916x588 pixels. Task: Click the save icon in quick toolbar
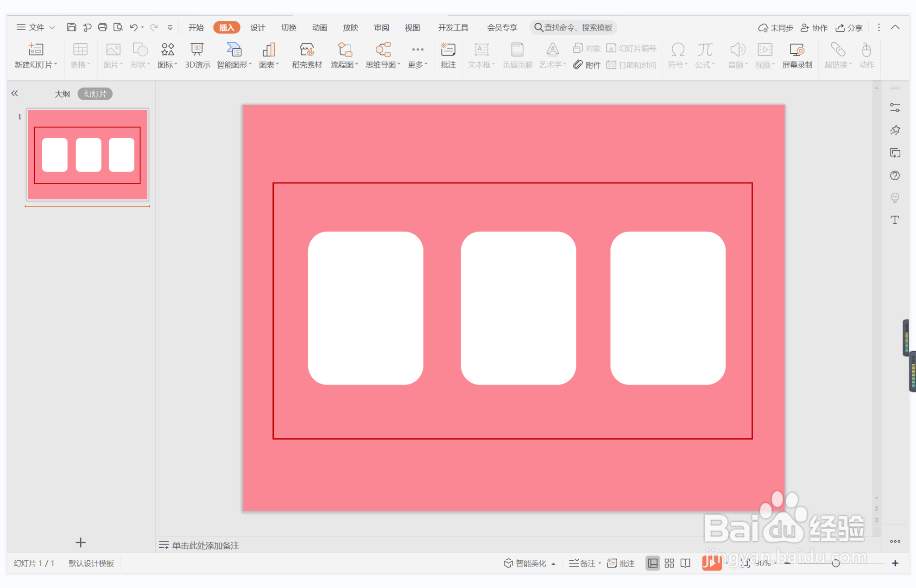(x=71, y=27)
